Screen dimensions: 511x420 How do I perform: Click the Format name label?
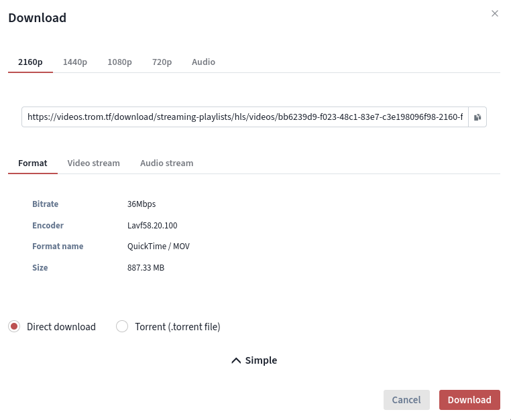[58, 247]
